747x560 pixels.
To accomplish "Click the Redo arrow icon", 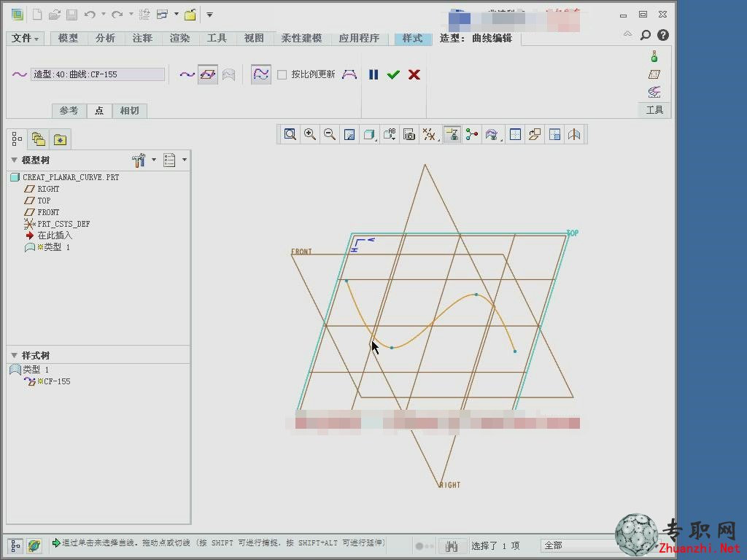I will click(x=117, y=15).
